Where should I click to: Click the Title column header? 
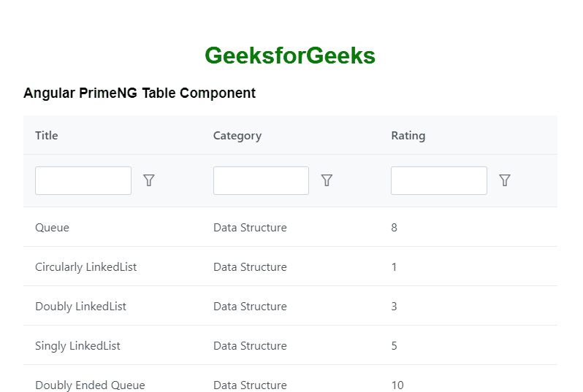(47, 135)
